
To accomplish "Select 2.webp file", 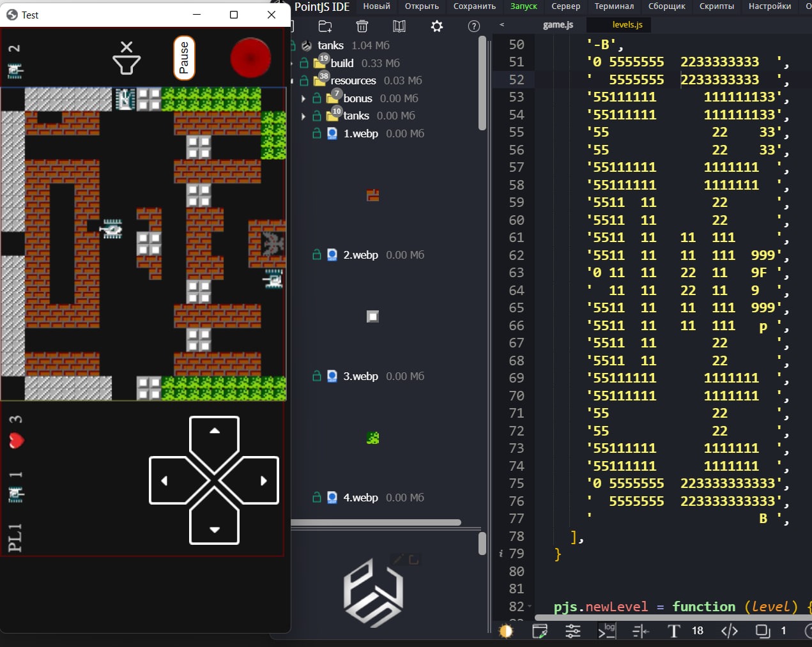I will click(x=360, y=255).
